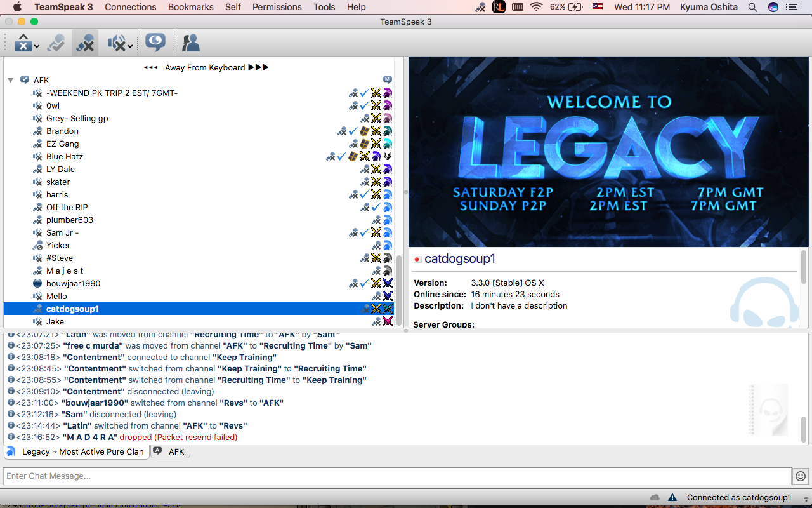This screenshot has width=812, height=508.
Task: Click the Legacy welcome banner image
Action: pos(608,152)
